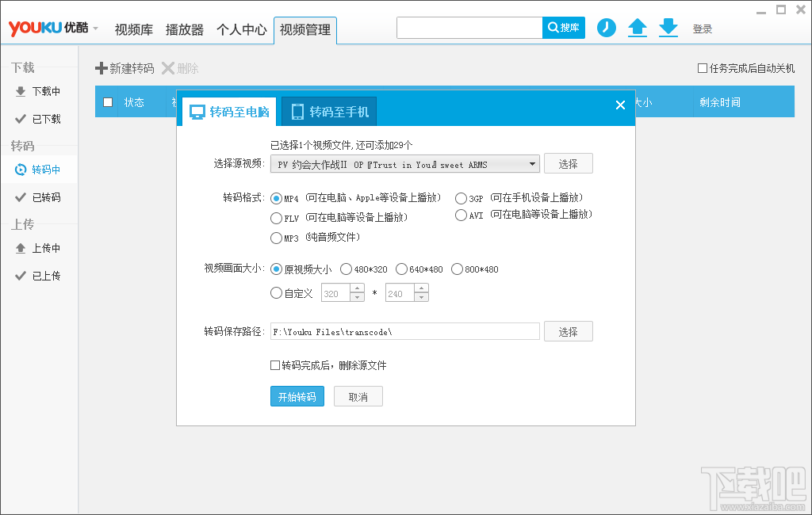Choose the 640*480 frame size
Screen dimensions: 812x515
[401, 269]
